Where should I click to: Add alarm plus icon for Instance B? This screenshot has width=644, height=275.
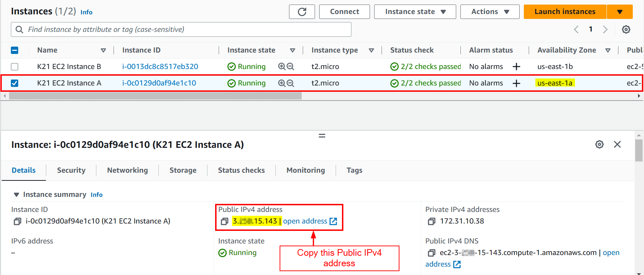[516, 67]
